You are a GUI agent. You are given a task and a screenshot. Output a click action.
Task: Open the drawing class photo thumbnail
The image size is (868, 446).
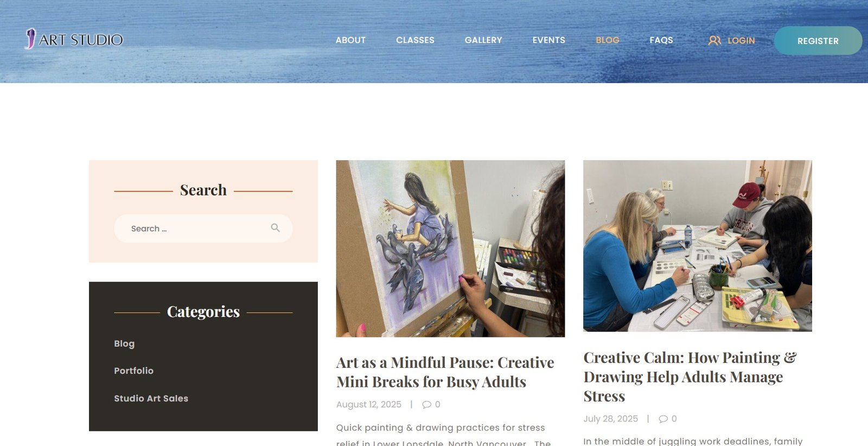click(698, 246)
